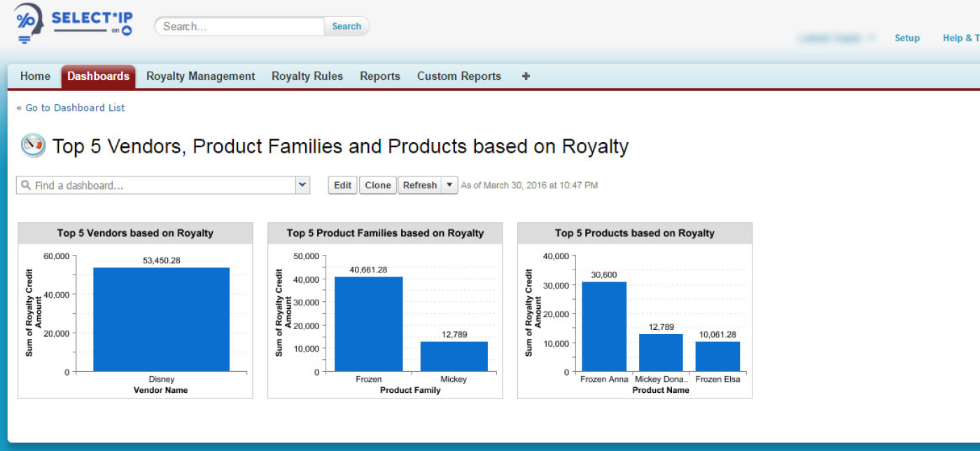Open the Setup link

click(x=906, y=38)
